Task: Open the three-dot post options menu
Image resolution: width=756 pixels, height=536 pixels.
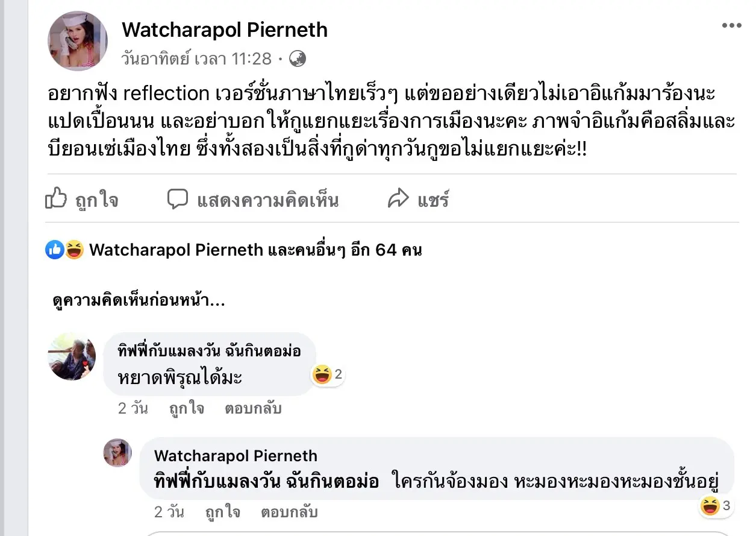Action: (x=731, y=25)
